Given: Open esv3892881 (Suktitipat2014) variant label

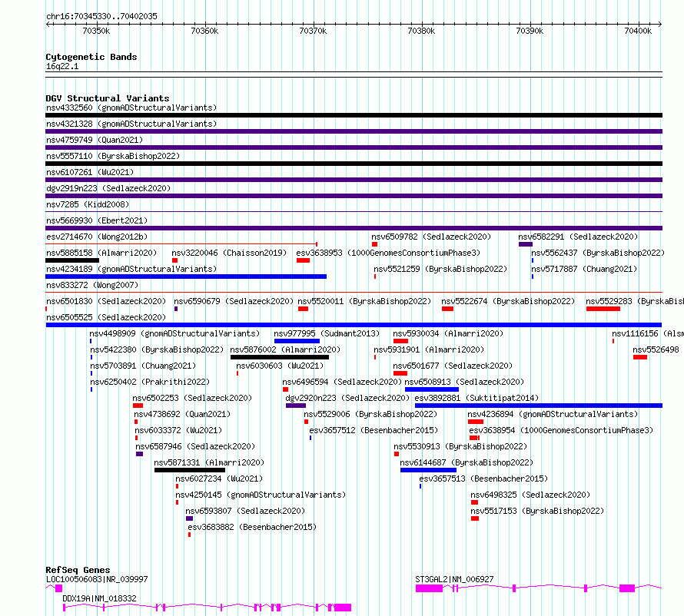Looking at the screenshot, I should [476, 398].
